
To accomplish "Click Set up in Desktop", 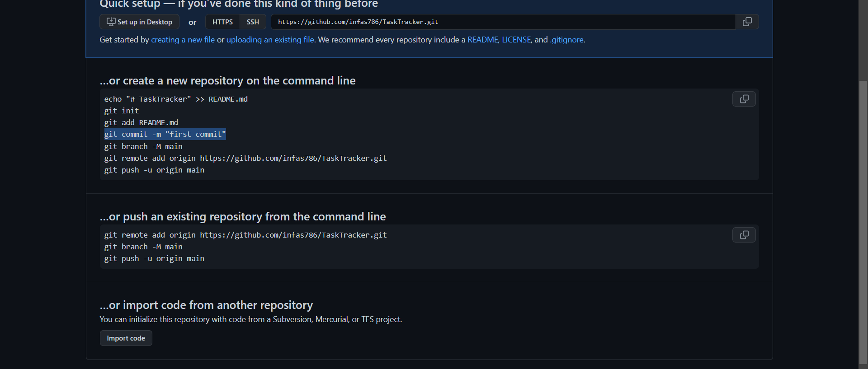I will coord(139,22).
